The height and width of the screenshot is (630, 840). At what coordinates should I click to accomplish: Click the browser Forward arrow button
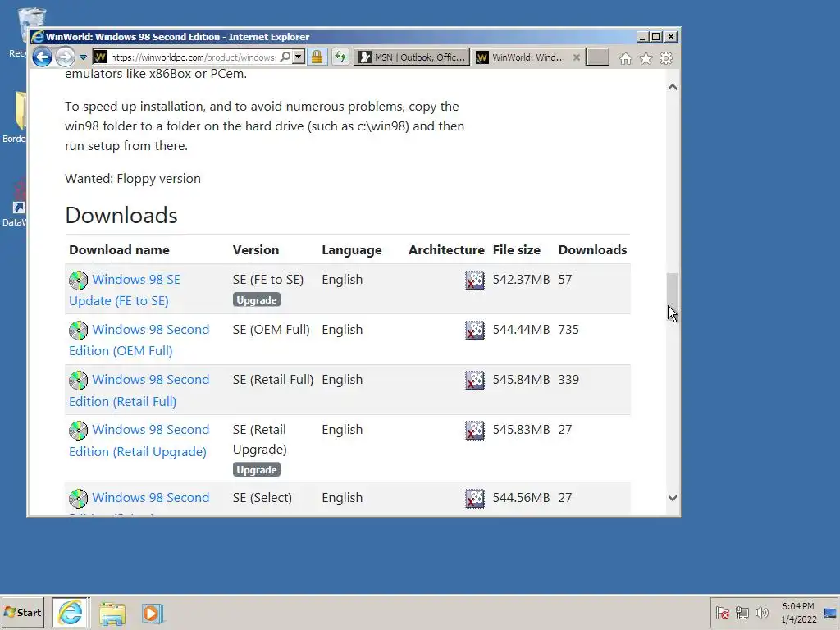click(66, 57)
